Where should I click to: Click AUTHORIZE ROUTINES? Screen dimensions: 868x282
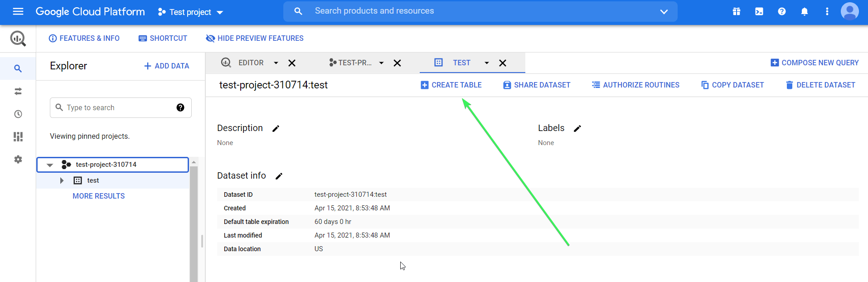coord(635,85)
